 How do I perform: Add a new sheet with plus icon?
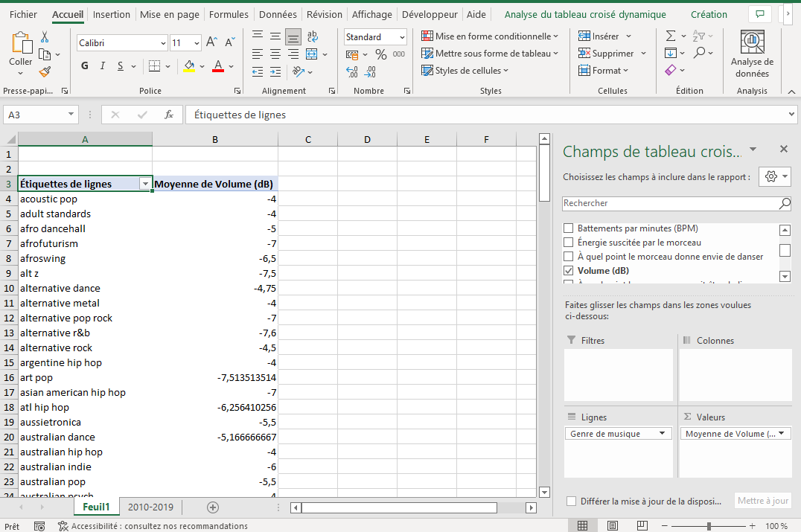point(213,507)
